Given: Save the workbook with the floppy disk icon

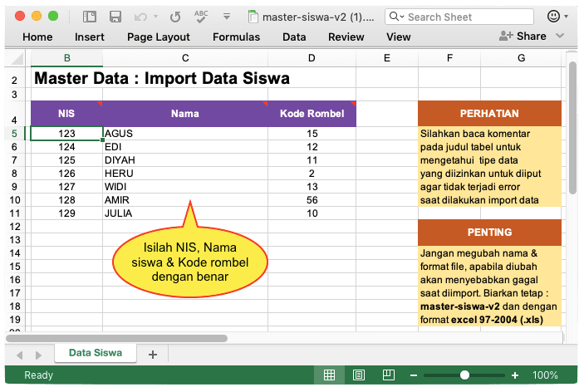Looking at the screenshot, I should click(x=115, y=17).
